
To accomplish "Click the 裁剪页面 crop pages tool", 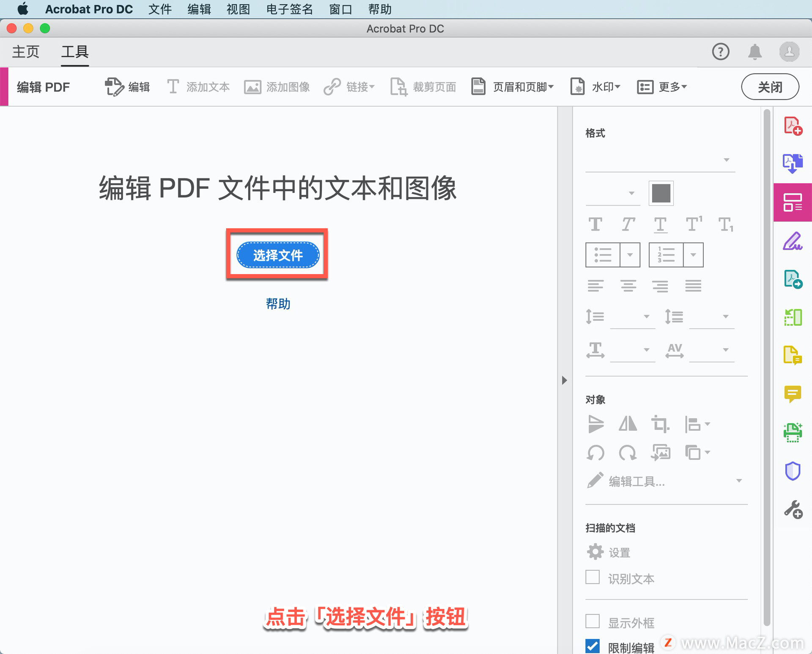I will click(423, 87).
